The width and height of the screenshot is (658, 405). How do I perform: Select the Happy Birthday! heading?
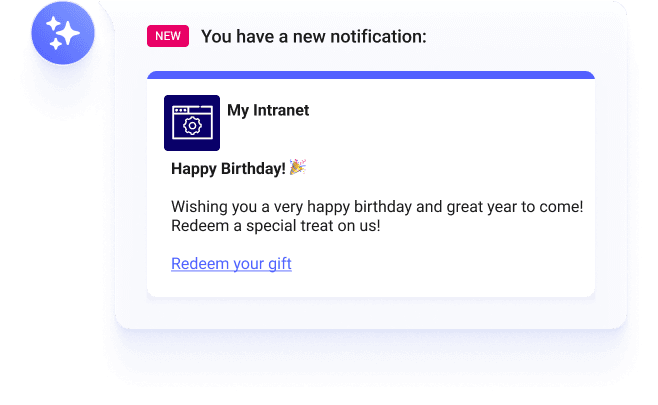(x=228, y=168)
